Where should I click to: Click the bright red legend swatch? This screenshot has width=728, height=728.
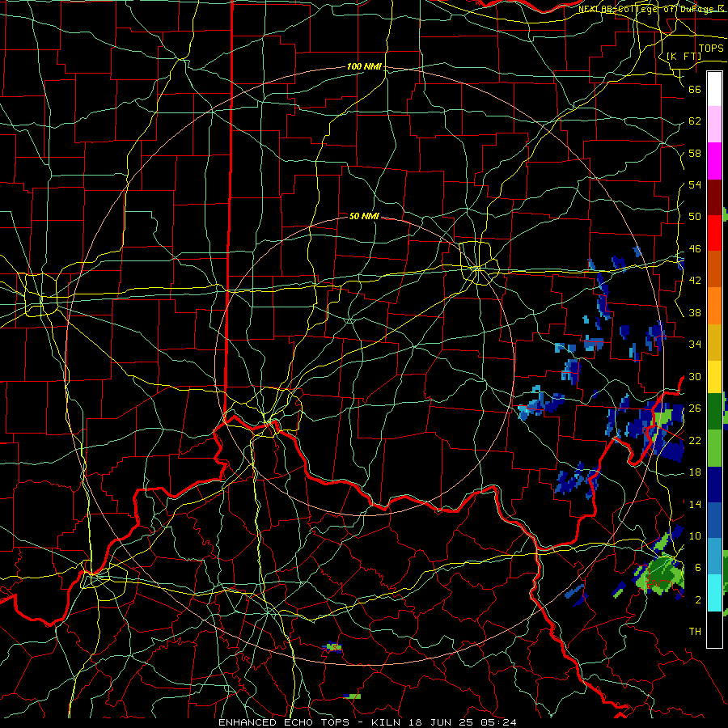pos(714,233)
